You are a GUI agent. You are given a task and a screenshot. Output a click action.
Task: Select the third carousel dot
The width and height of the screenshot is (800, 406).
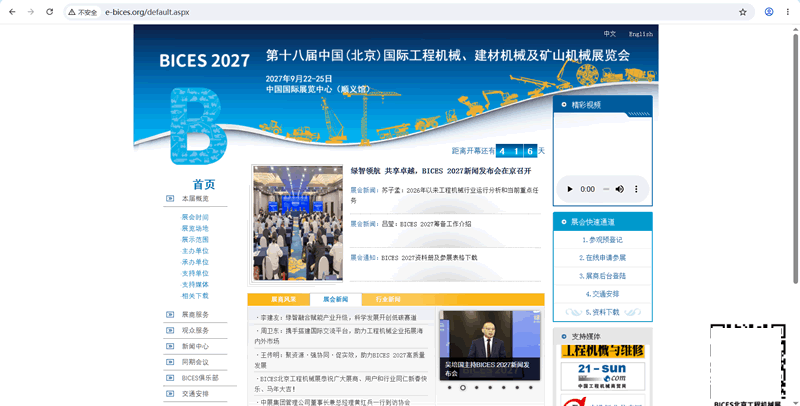point(477,388)
